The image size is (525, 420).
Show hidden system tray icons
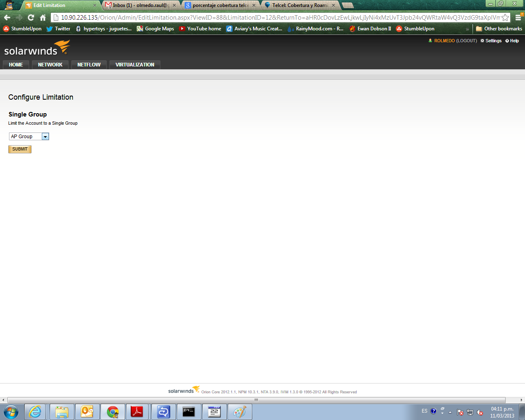(x=450, y=412)
